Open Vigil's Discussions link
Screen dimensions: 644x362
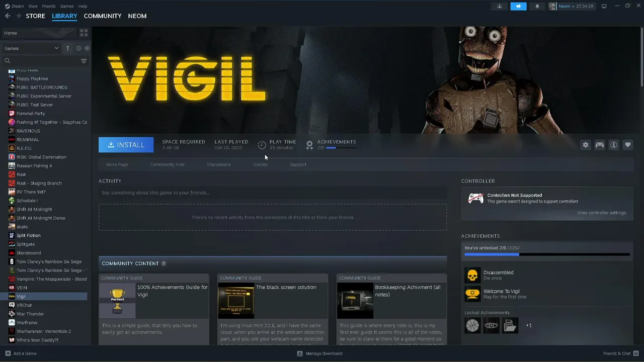pos(219,164)
